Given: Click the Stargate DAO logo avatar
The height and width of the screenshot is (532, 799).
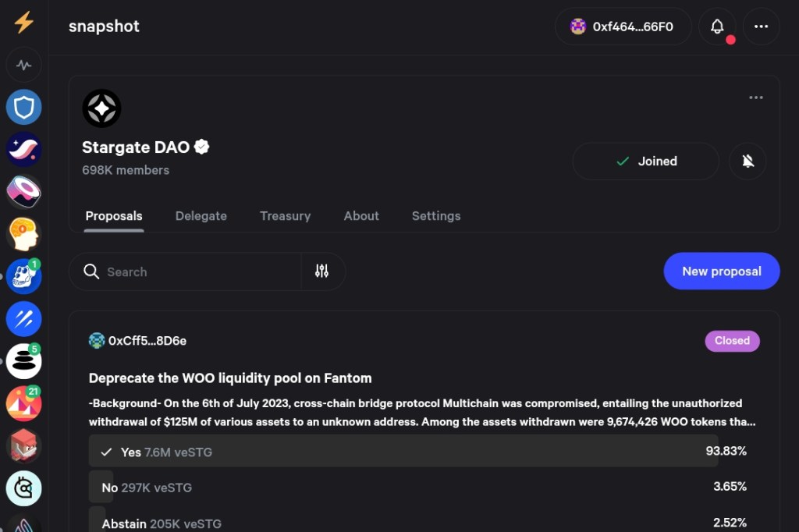Looking at the screenshot, I should pos(101,108).
